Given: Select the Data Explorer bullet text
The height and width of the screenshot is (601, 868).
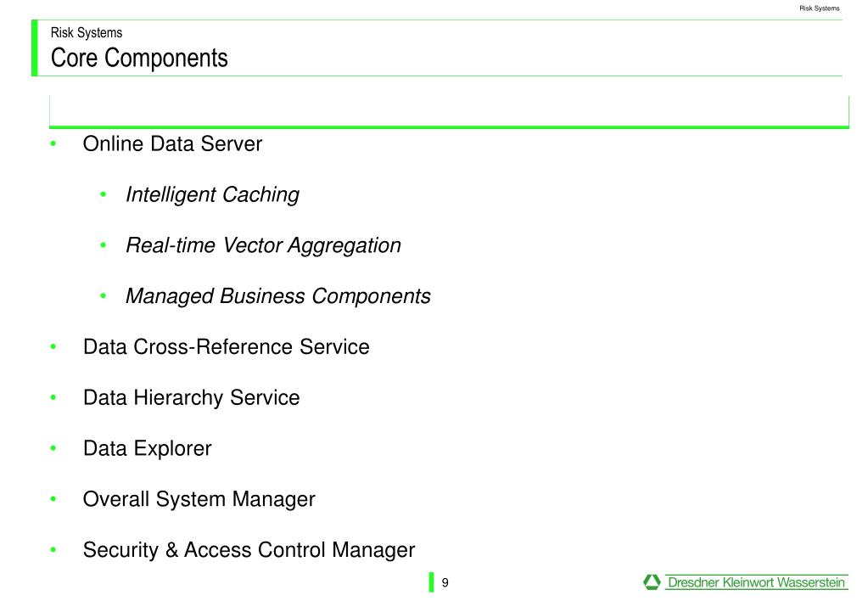Looking at the screenshot, I should 148,449.
